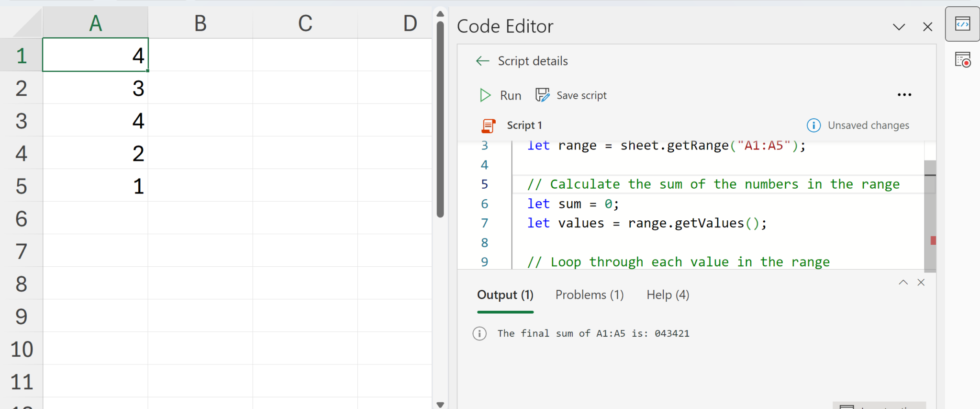Go back using the Script details arrow
This screenshot has height=409, width=980.
pyautogui.click(x=482, y=61)
